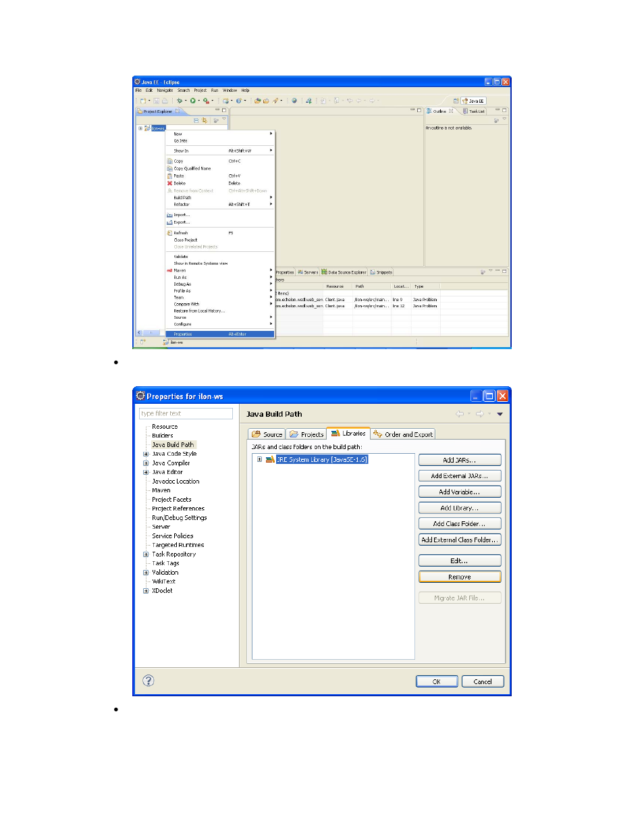The image size is (644, 834).
Task: Click the Cancel button
Action: tap(483, 681)
